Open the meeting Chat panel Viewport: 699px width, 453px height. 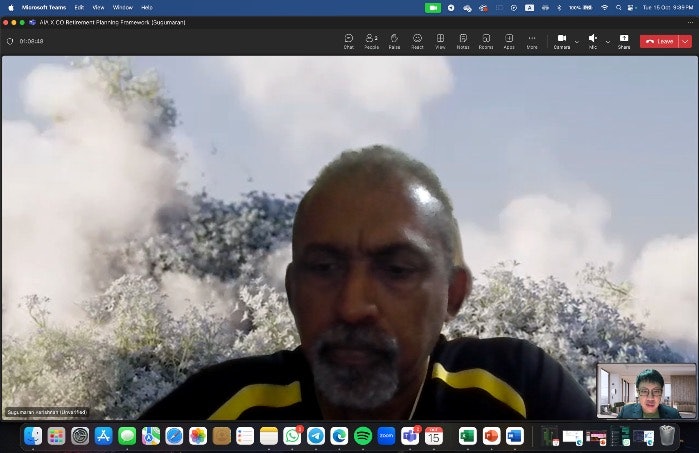[x=349, y=41]
